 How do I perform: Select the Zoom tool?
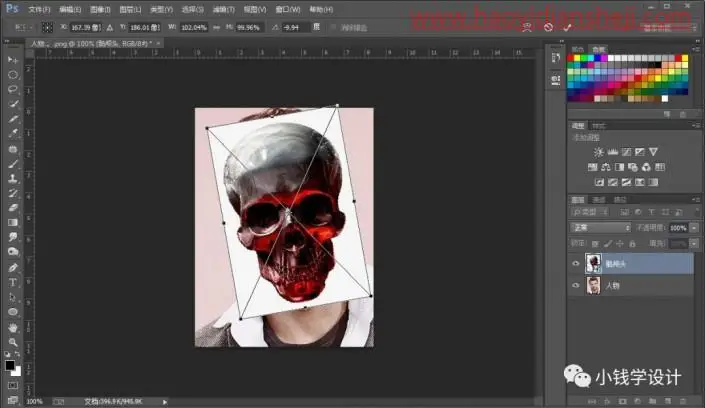coord(13,342)
